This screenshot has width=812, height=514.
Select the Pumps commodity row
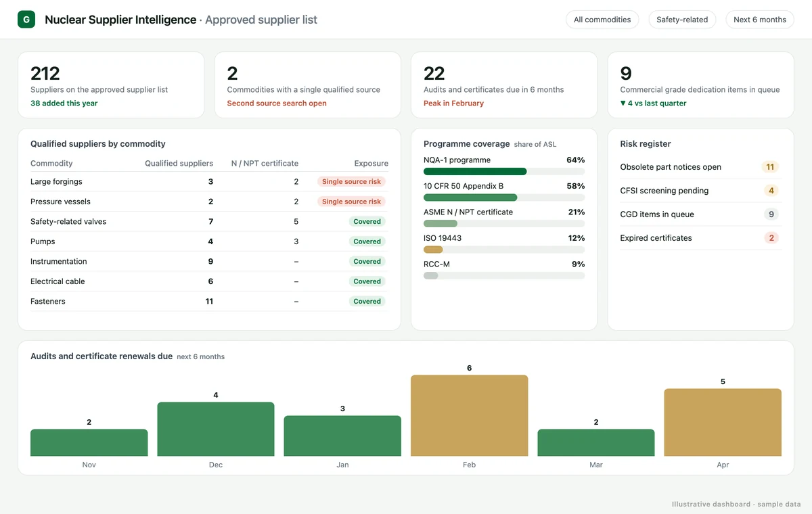tap(210, 241)
